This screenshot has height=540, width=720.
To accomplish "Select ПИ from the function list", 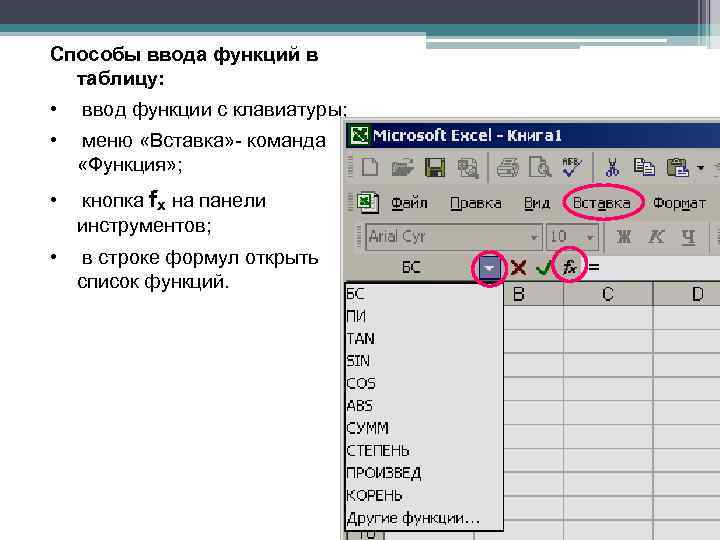I will pyautogui.click(x=424, y=316).
